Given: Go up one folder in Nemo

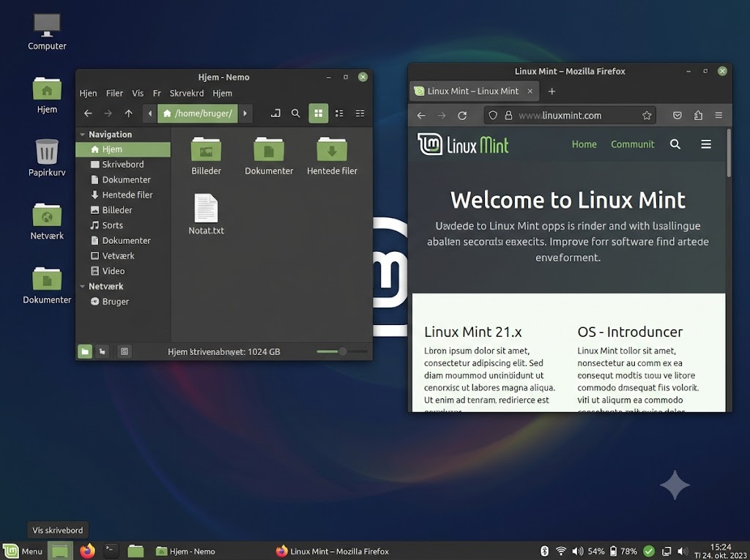Looking at the screenshot, I should (x=129, y=113).
